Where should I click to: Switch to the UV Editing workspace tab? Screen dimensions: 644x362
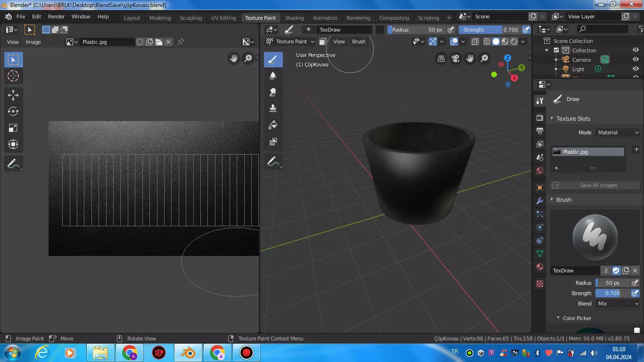(x=223, y=18)
